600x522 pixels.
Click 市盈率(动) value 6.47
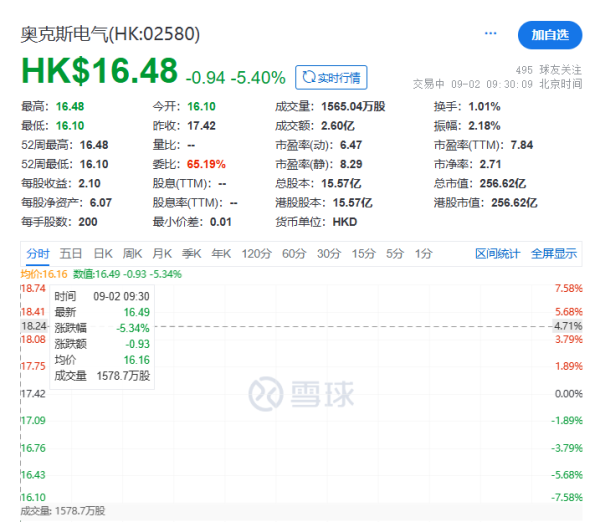point(351,145)
